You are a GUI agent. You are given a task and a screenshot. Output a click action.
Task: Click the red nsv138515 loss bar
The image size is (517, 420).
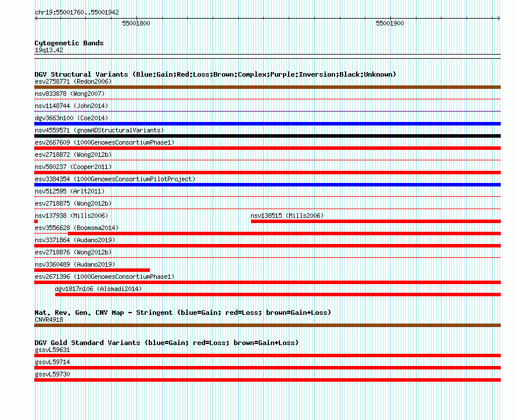(x=376, y=221)
